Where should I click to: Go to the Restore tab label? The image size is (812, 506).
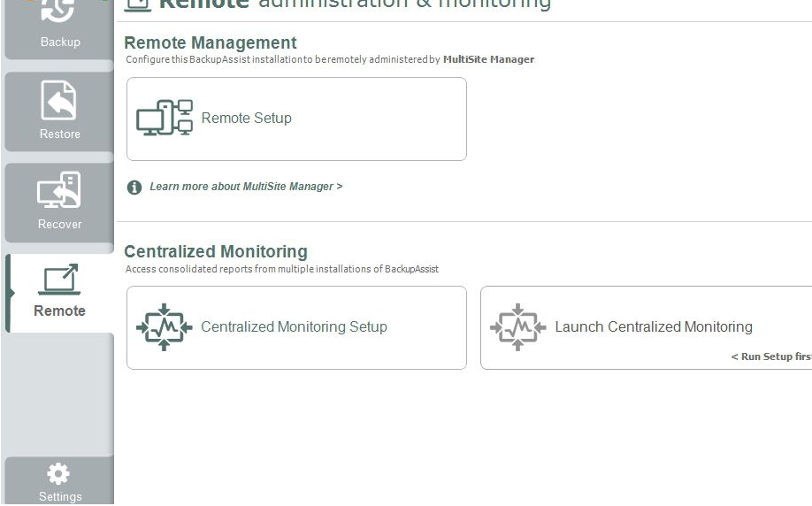60,134
